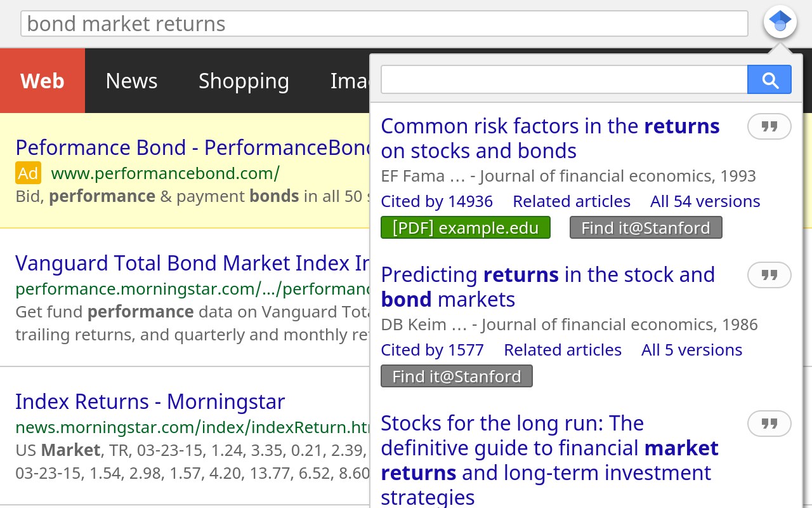
Task: Open the [PDF] example.edu link
Action: (466, 228)
